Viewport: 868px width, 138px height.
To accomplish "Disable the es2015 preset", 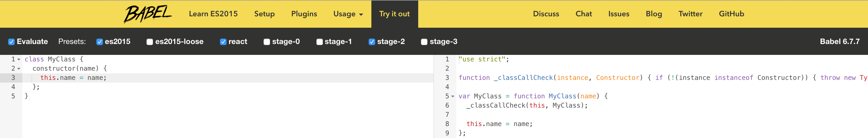I will tap(99, 42).
